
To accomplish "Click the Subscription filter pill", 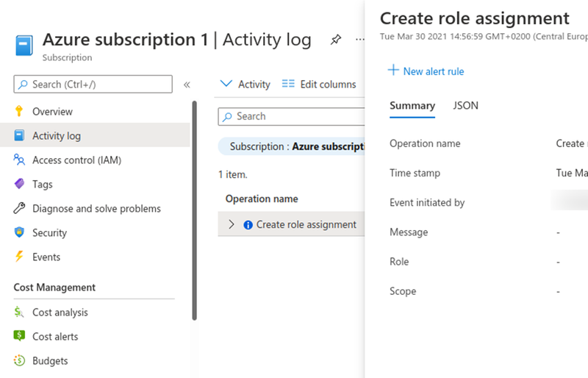I will (x=291, y=146).
